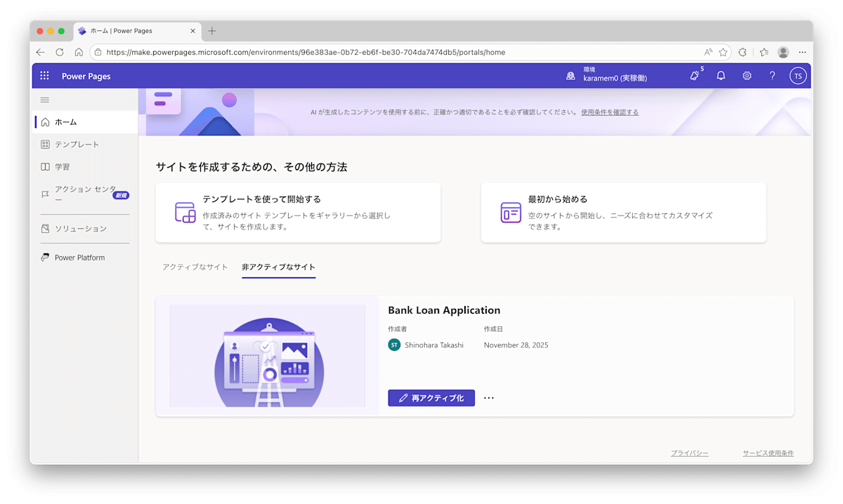Click the Bank Loan Application title
Image resolution: width=843 pixels, height=504 pixels.
[x=444, y=310]
